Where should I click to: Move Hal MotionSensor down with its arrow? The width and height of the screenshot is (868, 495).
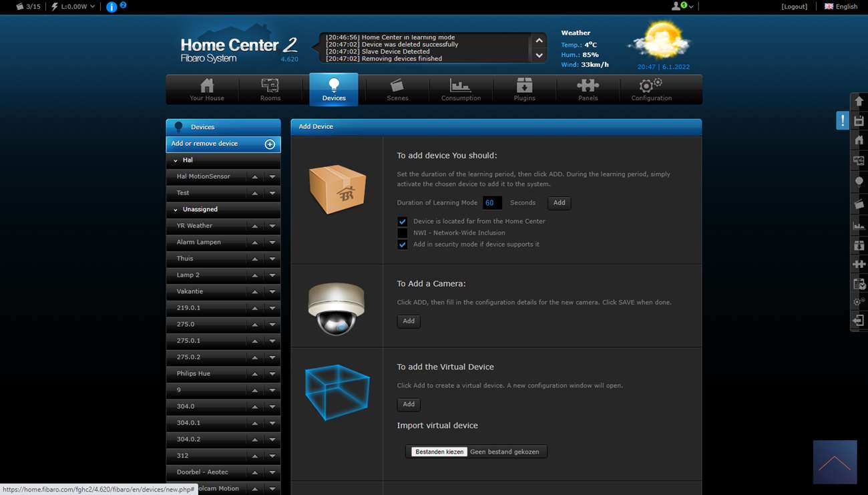click(x=272, y=177)
